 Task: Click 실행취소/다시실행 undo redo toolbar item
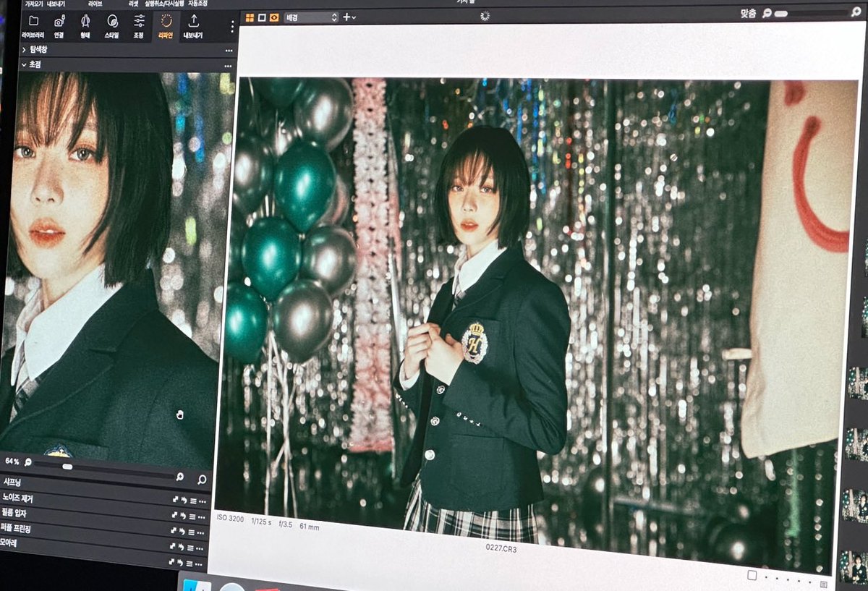click(164, 4)
